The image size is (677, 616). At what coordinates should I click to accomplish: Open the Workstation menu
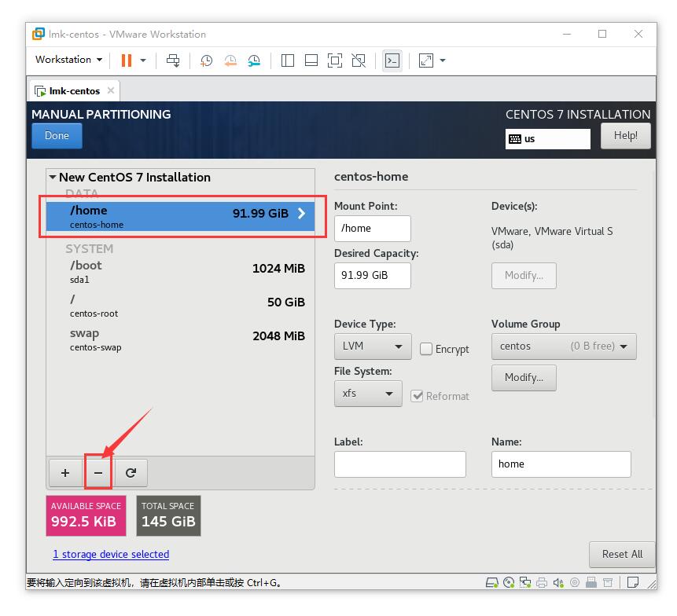[x=68, y=60]
